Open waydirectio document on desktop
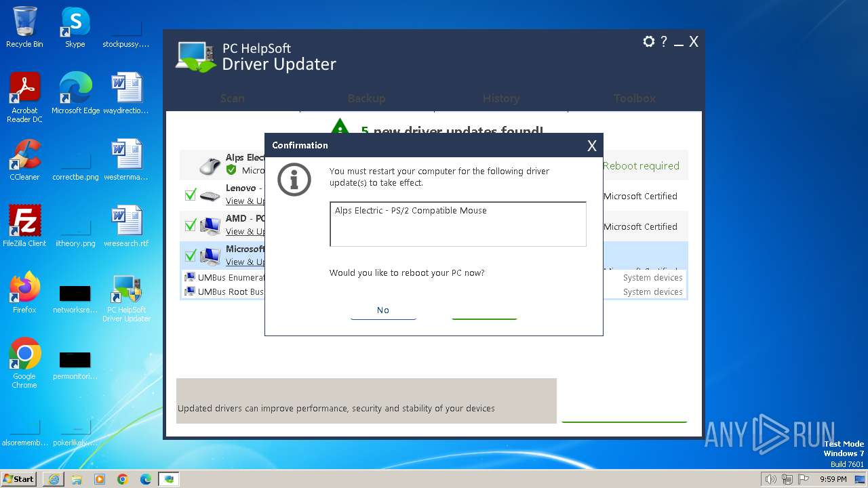Image resolution: width=868 pixels, height=488 pixels. pyautogui.click(x=126, y=93)
